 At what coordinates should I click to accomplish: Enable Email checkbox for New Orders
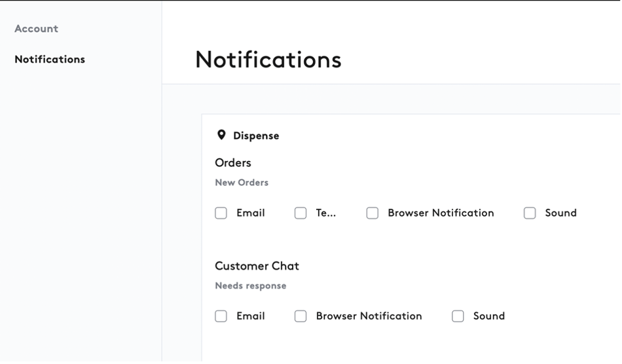221,213
